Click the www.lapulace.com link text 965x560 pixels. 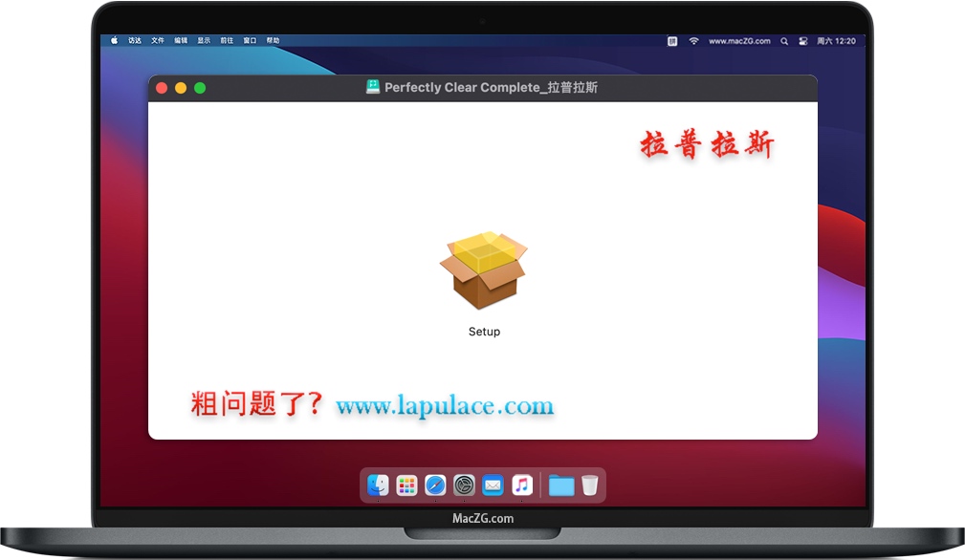pos(445,406)
